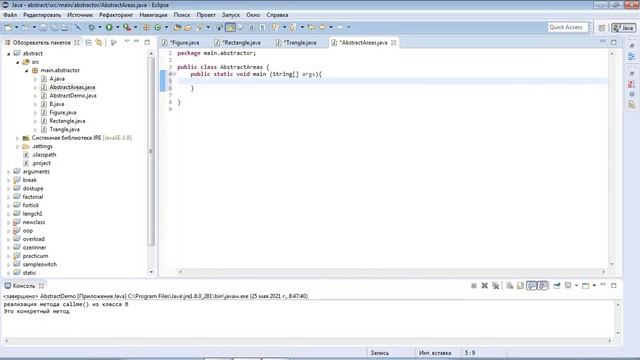Image resolution: width=640 pixels, height=360 pixels.
Task: Click the Next Annotation icon
Action: coord(276,27)
